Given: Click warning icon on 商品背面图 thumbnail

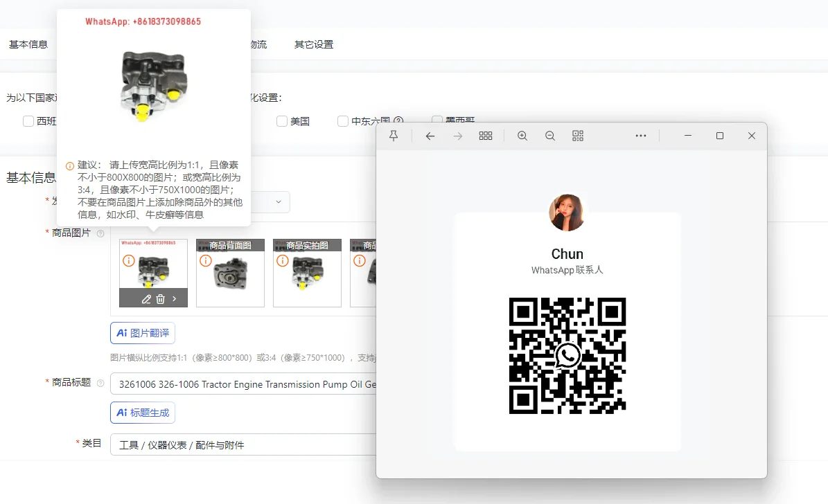Looking at the screenshot, I should point(205,261).
